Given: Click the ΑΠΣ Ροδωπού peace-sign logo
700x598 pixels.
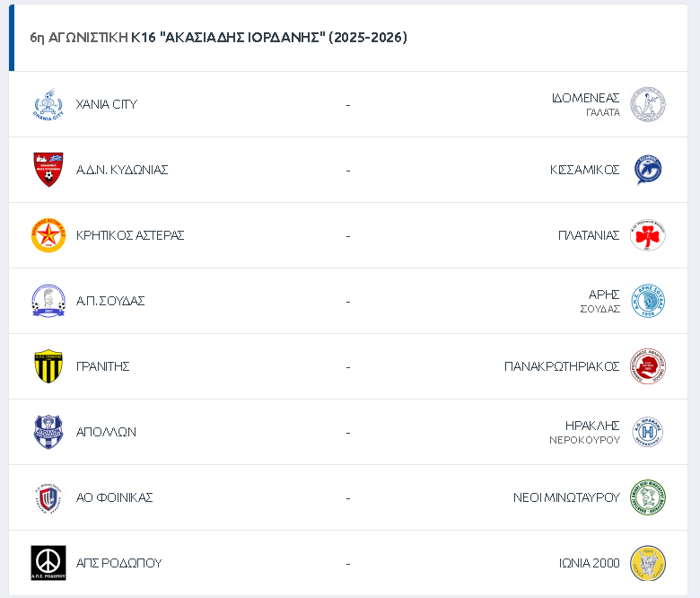Looking at the screenshot, I should pos(48,563).
